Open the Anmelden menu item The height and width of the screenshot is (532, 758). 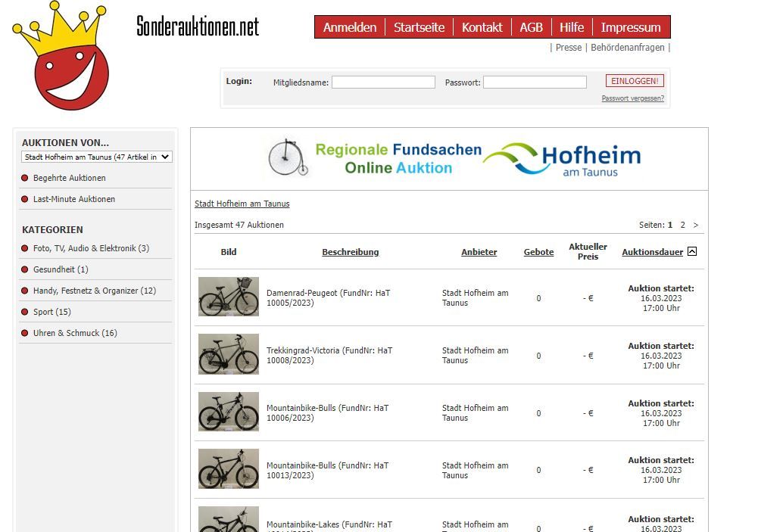pyautogui.click(x=349, y=27)
